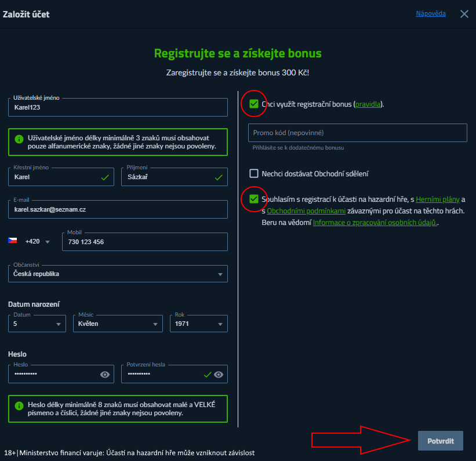476x461 pixels.
Task: Click the 'Datum narození' heading
Action: 34,304
